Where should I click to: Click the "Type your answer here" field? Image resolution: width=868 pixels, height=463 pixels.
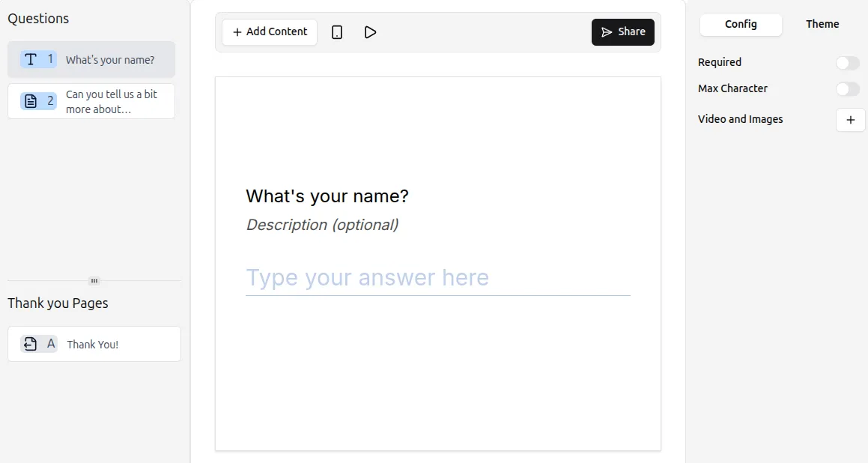tap(367, 277)
